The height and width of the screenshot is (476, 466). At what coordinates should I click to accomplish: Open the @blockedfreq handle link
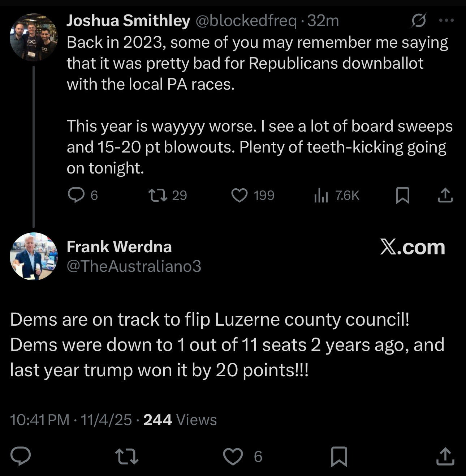[246, 21]
